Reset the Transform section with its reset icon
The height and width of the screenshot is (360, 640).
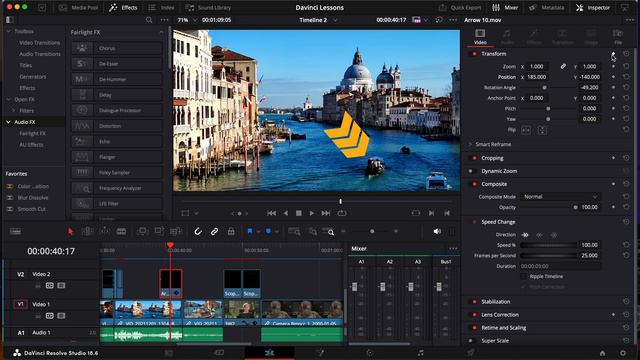[x=626, y=54]
